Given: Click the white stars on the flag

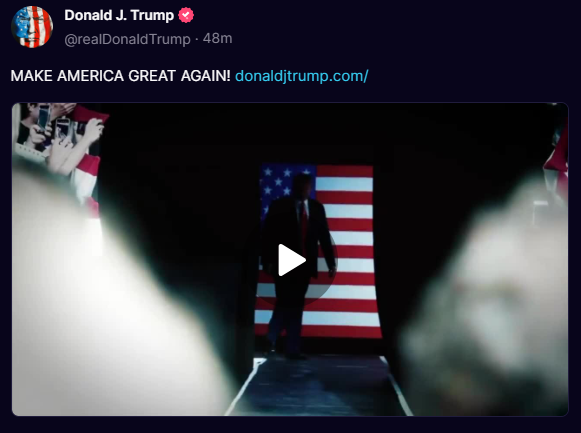Looking at the screenshot, I should tap(277, 181).
